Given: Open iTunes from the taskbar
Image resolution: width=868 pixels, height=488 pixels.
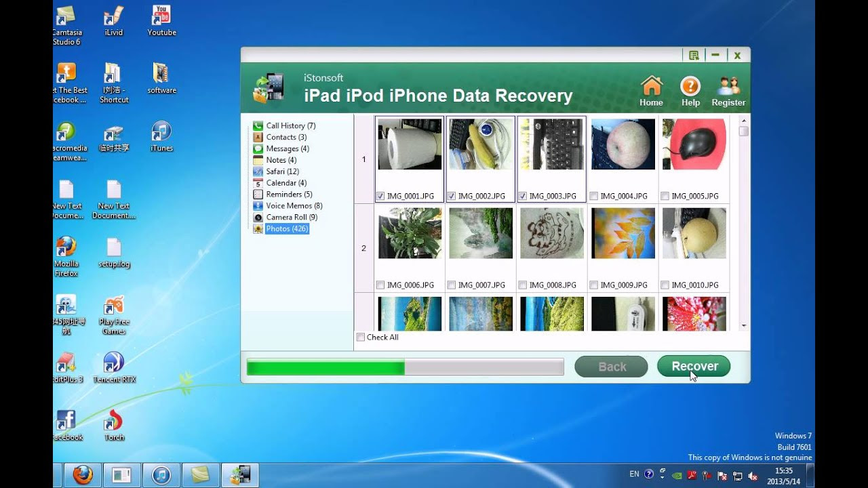Looking at the screenshot, I should pyautogui.click(x=161, y=475).
